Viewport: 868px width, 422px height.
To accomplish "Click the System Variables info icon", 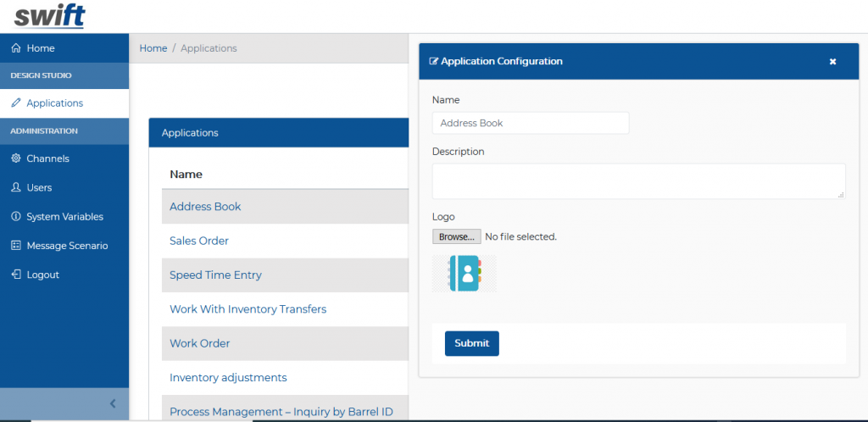I will (x=15, y=217).
